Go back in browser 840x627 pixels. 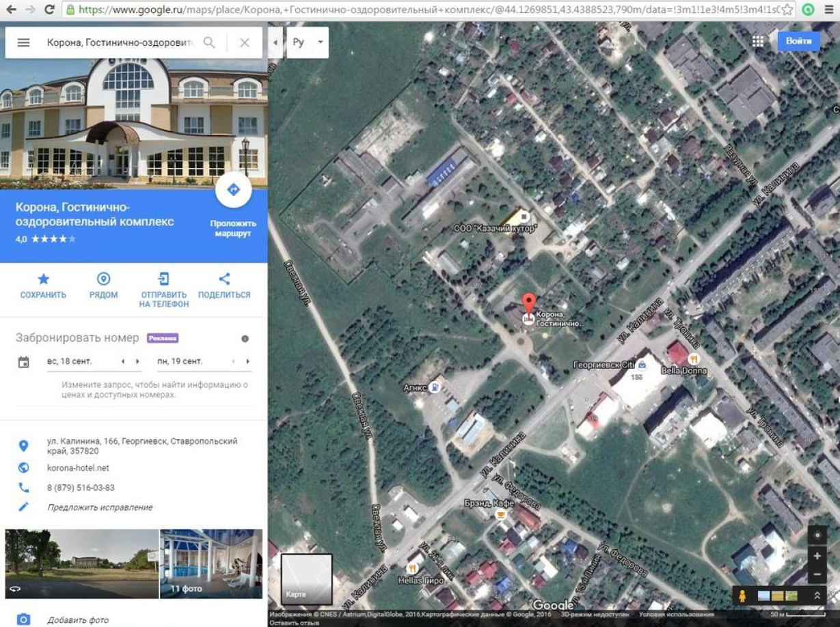[x=11, y=10]
